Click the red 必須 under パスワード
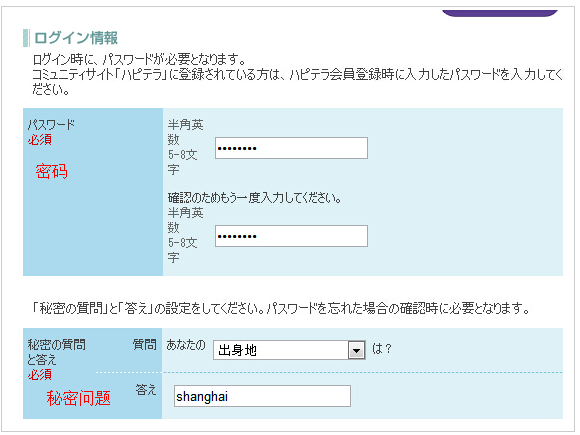Screen dimensions: 580x435 click(40, 140)
